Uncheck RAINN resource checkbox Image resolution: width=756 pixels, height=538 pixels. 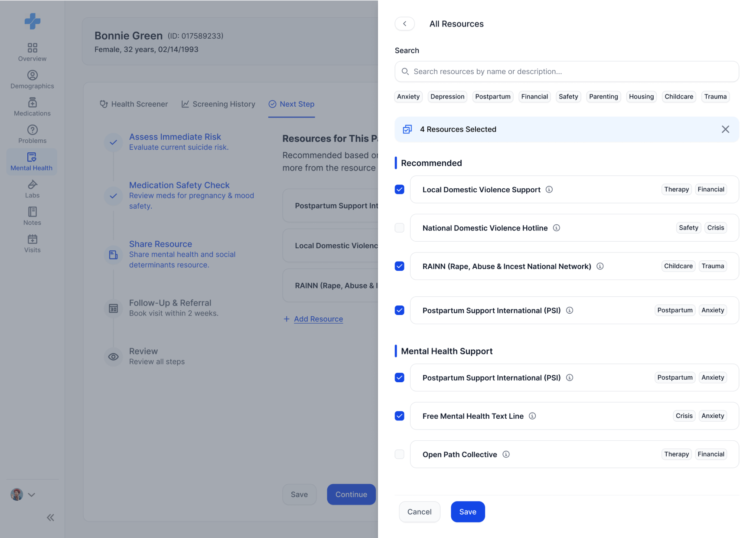pyautogui.click(x=400, y=266)
